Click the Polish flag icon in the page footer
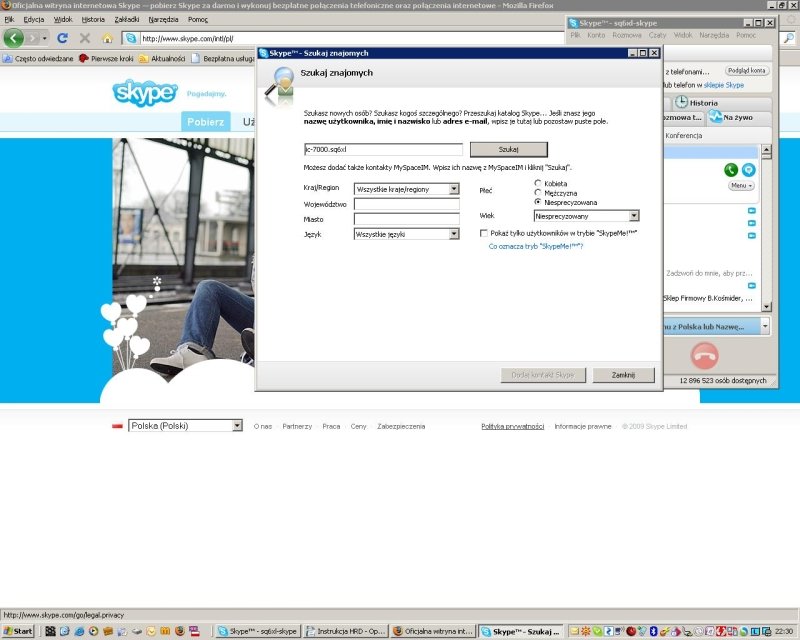Image resolution: width=800 pixels, height=640 pixels. [117, 426]
